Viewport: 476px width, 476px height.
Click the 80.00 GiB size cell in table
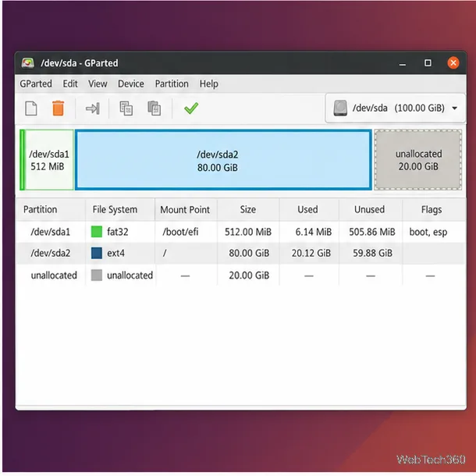pyautogui.click(x=249, y=253)
